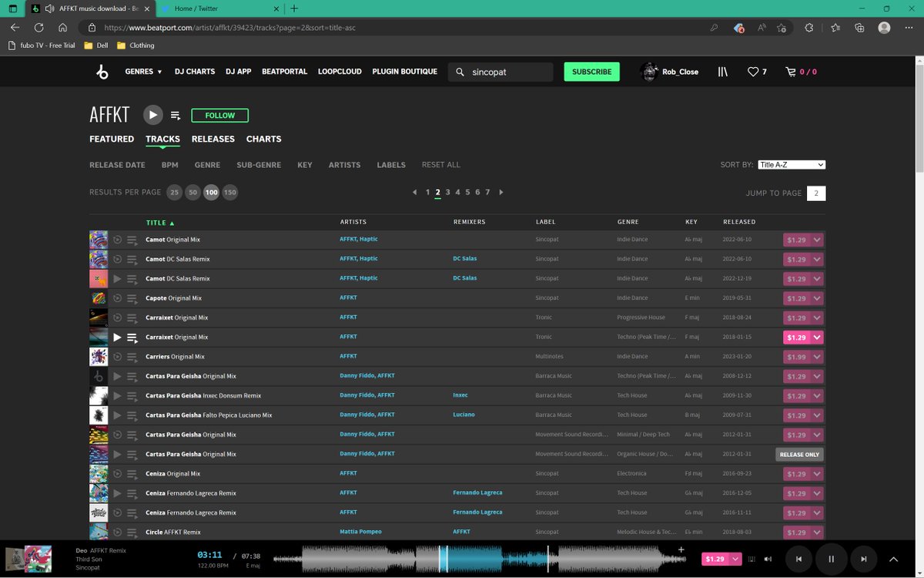The image size is (924, 578).
Task: Open browser profile avatar
Action: point(884,27)
